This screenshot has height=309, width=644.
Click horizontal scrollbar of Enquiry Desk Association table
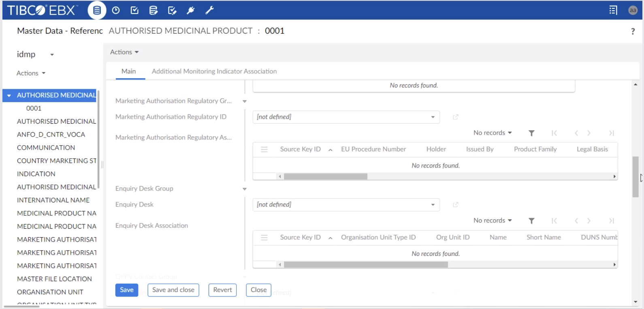pos(366,265)
